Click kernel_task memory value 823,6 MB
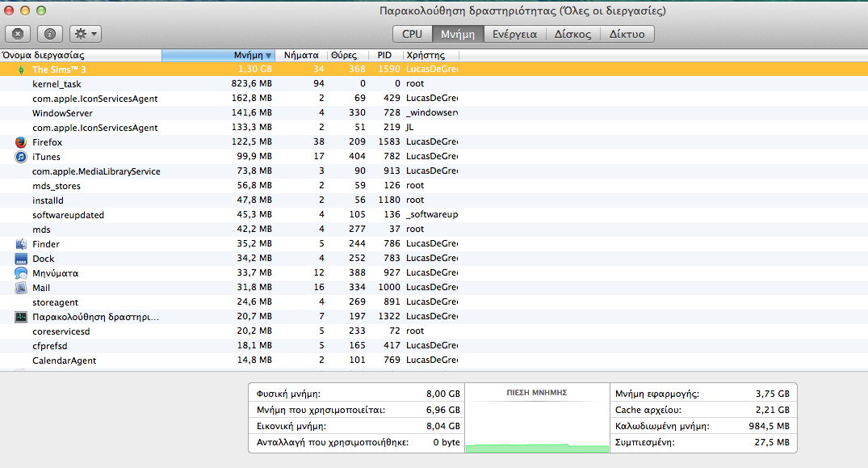This screenshot has height=468, width=868. tap(251, 83)
